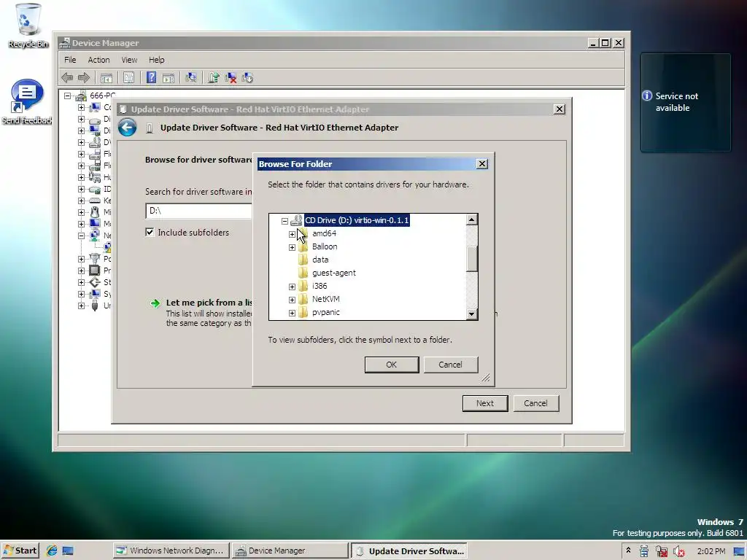Viewport: 747px width, 560px height.
Task: Select the data folder
Action: pos(320,260)
